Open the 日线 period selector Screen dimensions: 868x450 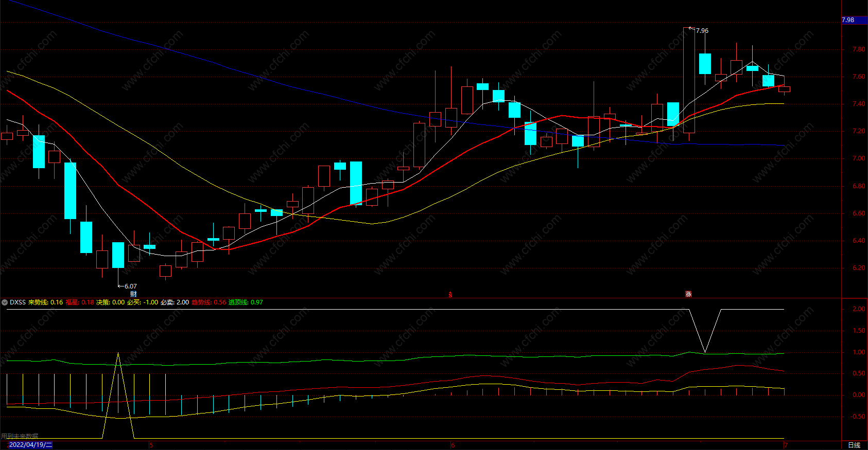(x=854, y=445)
